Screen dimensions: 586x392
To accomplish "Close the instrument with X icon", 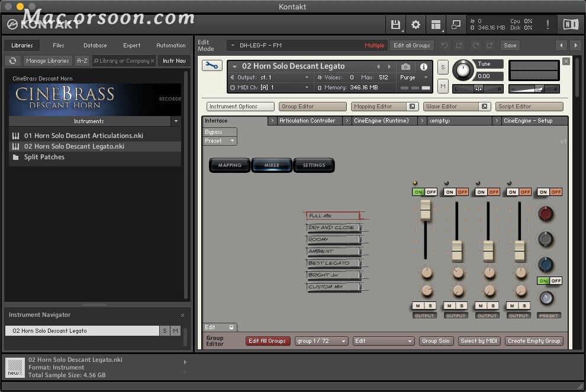I will [566, 61].
